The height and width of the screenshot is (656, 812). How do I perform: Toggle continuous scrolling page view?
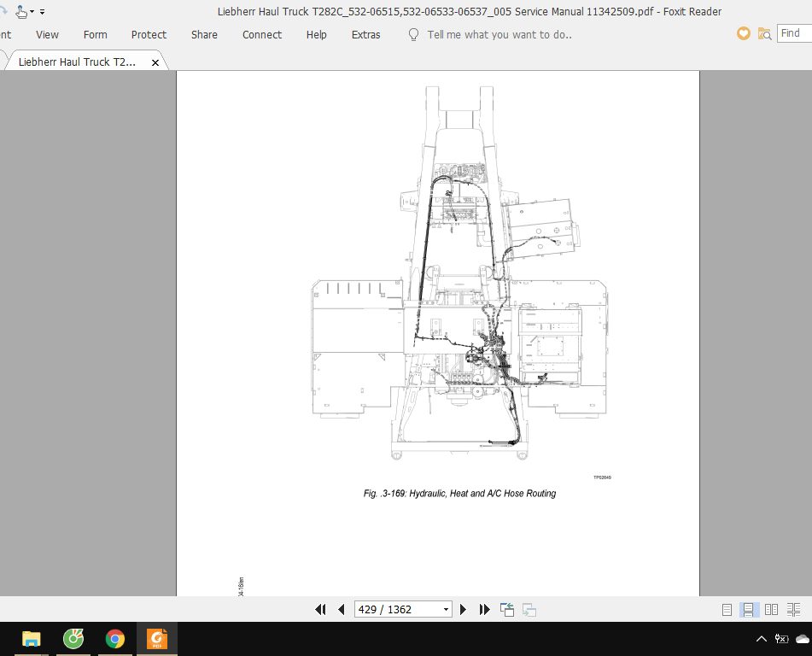(749, 609)
